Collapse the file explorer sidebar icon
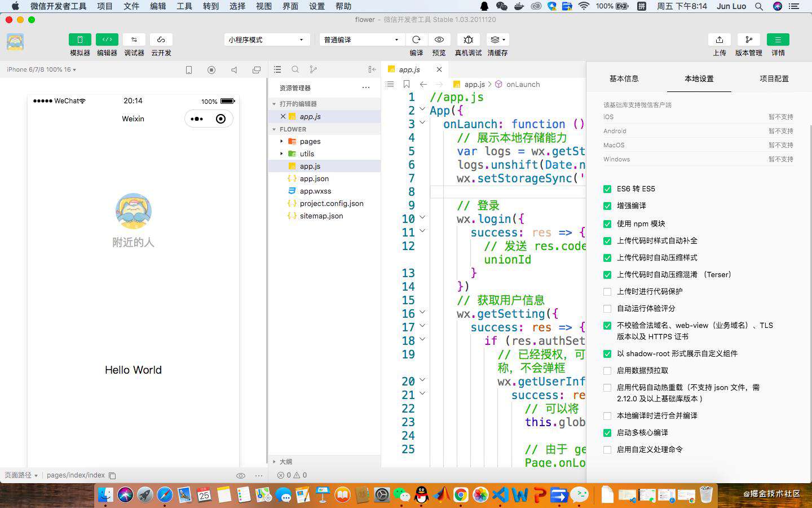The image size is (812, 508). click(x=372, y=69)
